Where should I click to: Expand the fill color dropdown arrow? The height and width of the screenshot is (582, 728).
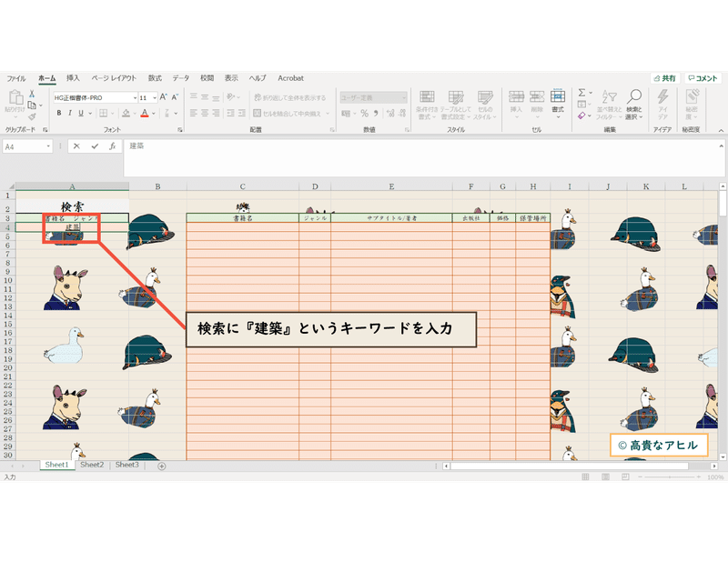point(133,113)
